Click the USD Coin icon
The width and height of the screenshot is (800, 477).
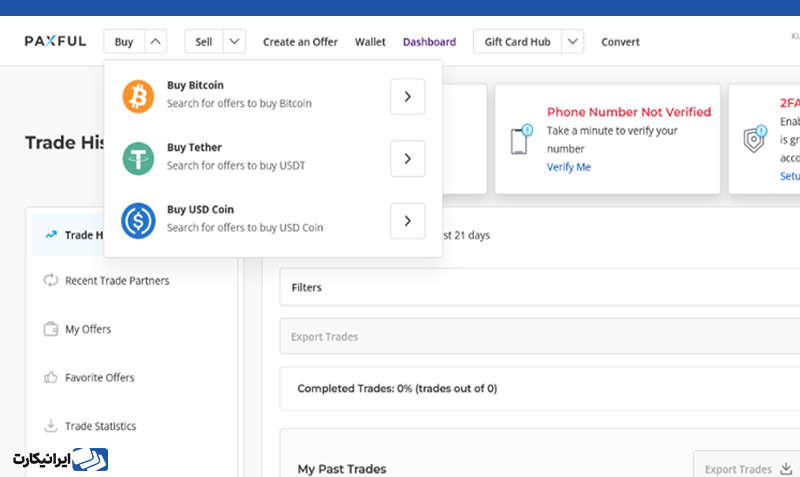138,221
